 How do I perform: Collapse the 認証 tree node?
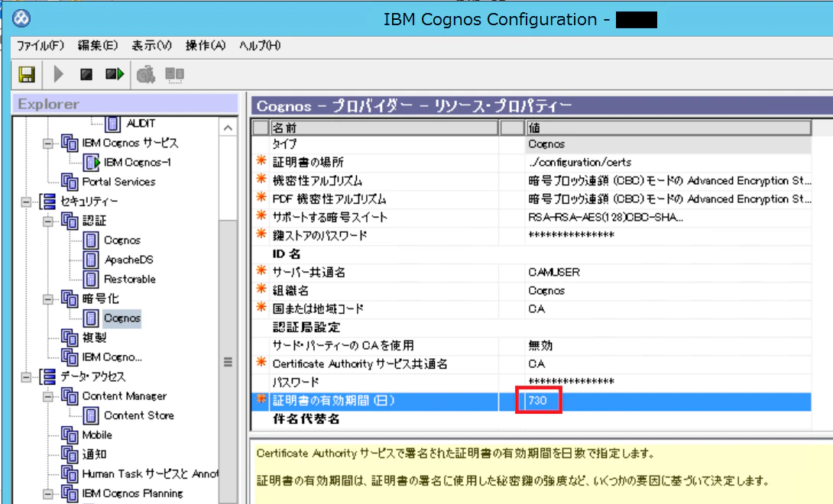click(x=48, y=221)
